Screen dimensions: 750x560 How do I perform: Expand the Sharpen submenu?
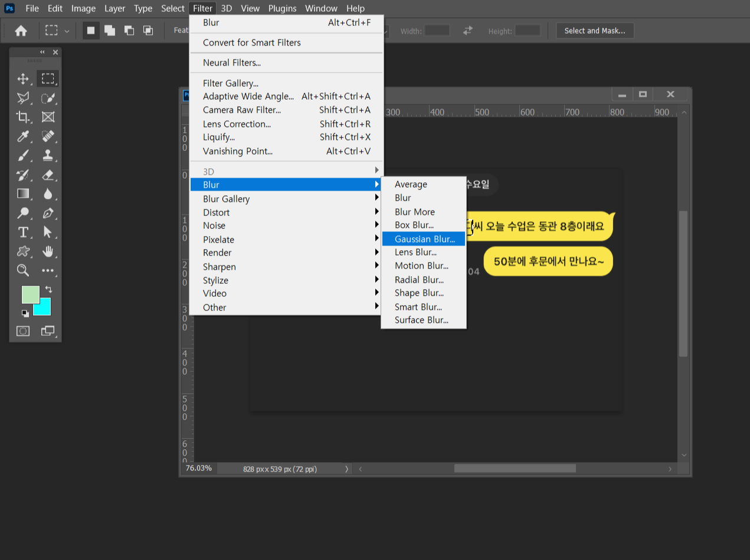[286, 267]
